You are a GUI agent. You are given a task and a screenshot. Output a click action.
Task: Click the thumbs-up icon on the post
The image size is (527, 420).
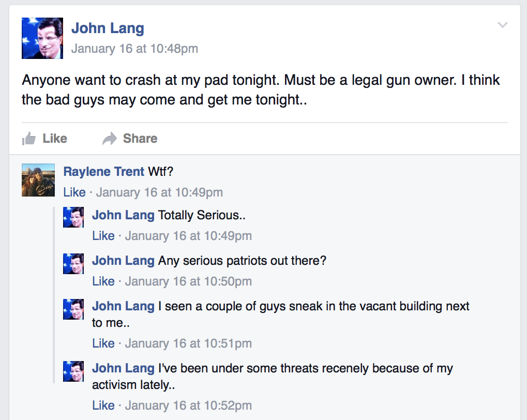tap(29, 139)
